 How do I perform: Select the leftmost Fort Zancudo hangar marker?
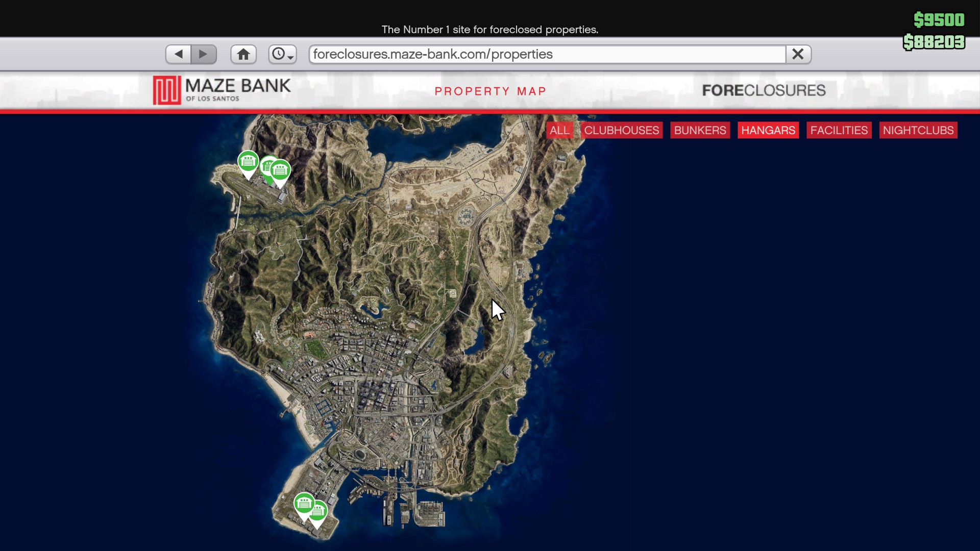(x=248, y=162)
